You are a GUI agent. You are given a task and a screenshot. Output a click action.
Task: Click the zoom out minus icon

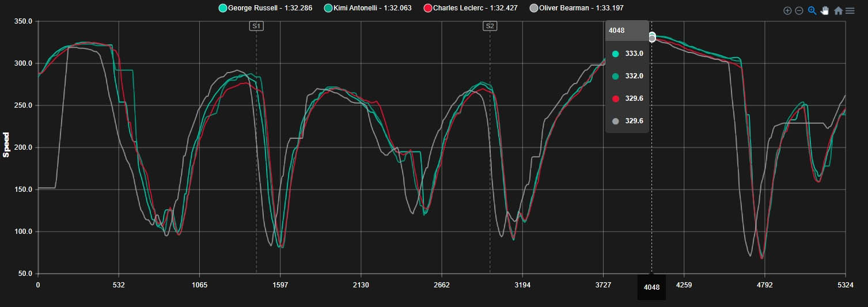[799, 11]
